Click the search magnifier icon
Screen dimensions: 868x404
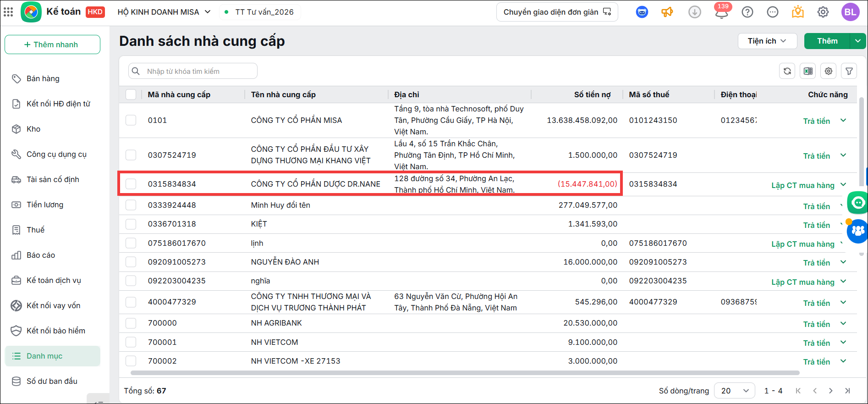[x=136, y=71]
